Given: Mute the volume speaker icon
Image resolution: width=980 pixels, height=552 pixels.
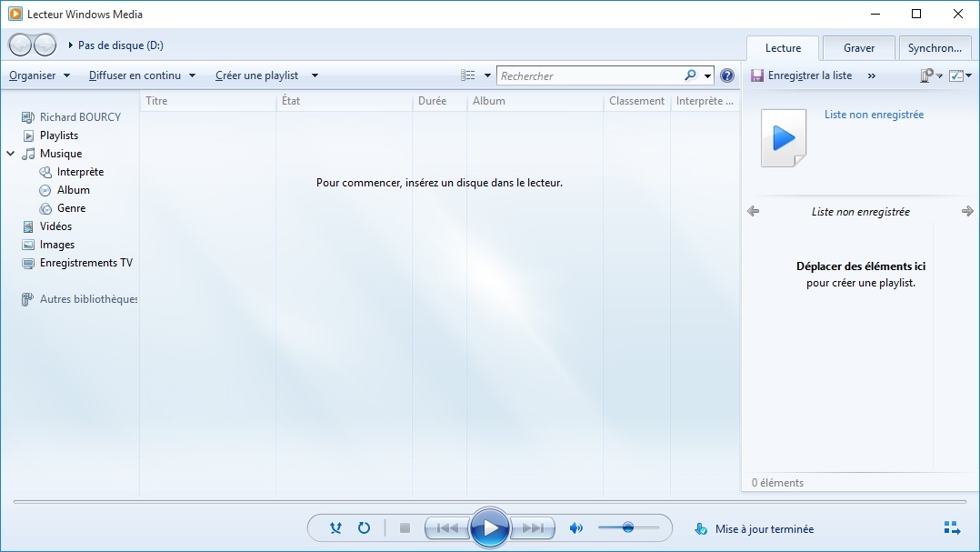Looking at the screenshot, I should (575, 528).
